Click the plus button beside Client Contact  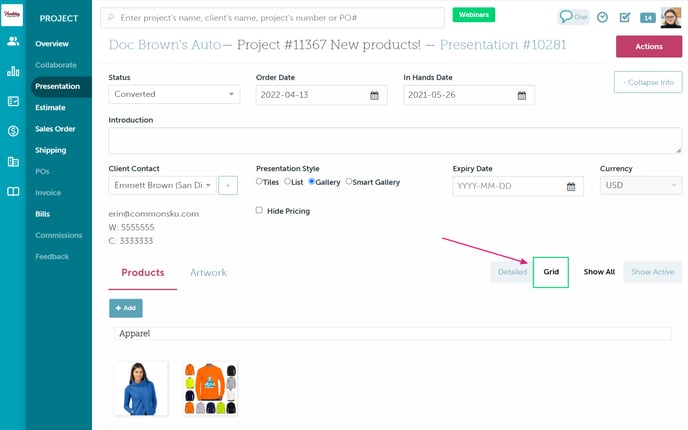[227, 185]
